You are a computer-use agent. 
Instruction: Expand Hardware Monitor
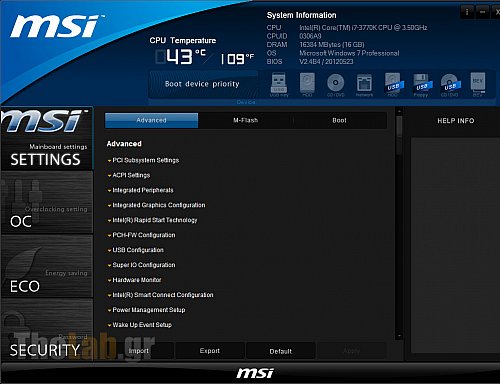134,280
